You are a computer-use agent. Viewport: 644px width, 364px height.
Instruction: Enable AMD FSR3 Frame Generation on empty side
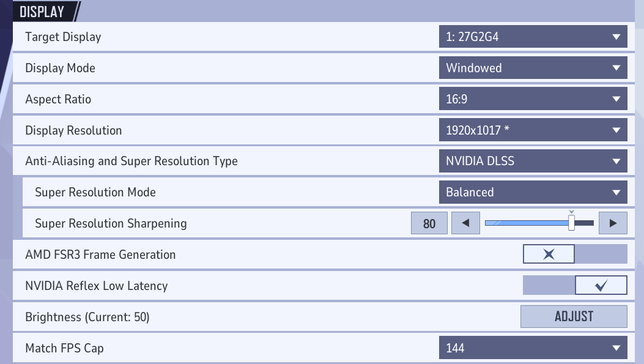pyautogui.click(x=601, y=254)
